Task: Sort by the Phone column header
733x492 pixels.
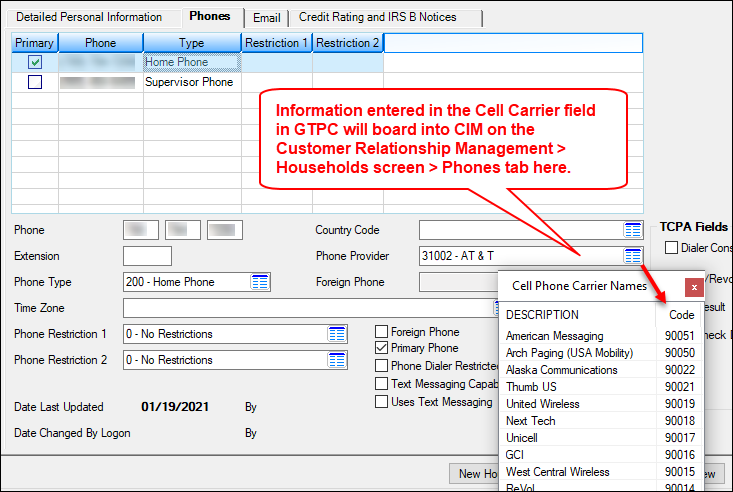Action: point(101,43)
